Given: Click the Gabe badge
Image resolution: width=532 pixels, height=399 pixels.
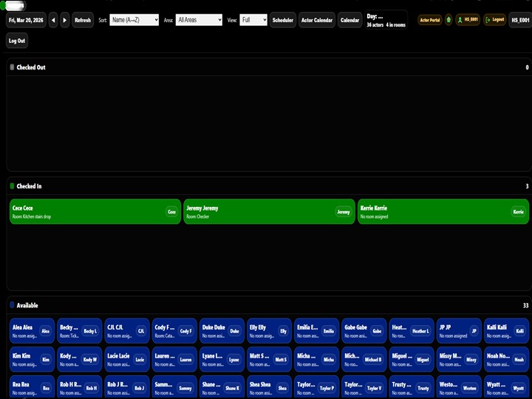Looking at the screenshot, I should point(377,331).
